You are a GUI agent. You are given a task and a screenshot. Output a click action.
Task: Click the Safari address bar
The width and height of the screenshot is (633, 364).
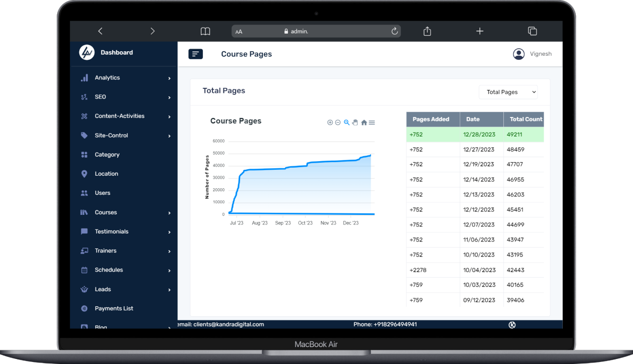tap(316, 31)
